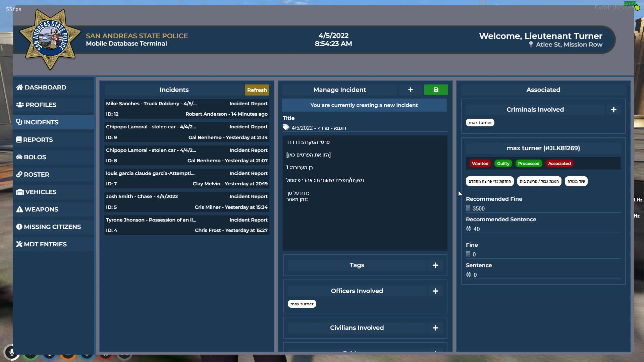644x362 pixels.
Task: Click the location pin beside Atlee St
Action: point(531,45)
